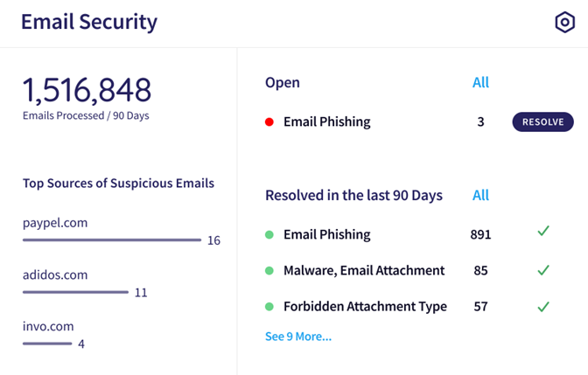Click the green checkmark for Malware, Email Attachment
The width and height of the screenshot is (588, 375).
tap(543, 270)
